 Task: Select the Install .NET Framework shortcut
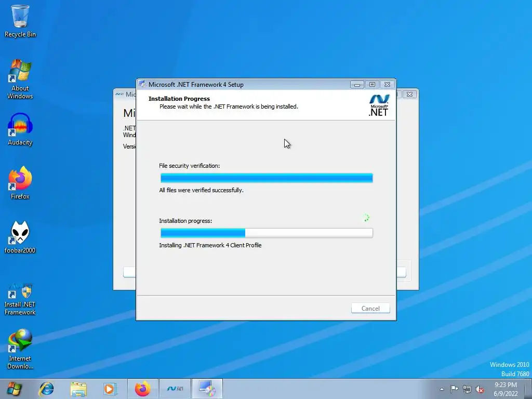pos(20,299)
